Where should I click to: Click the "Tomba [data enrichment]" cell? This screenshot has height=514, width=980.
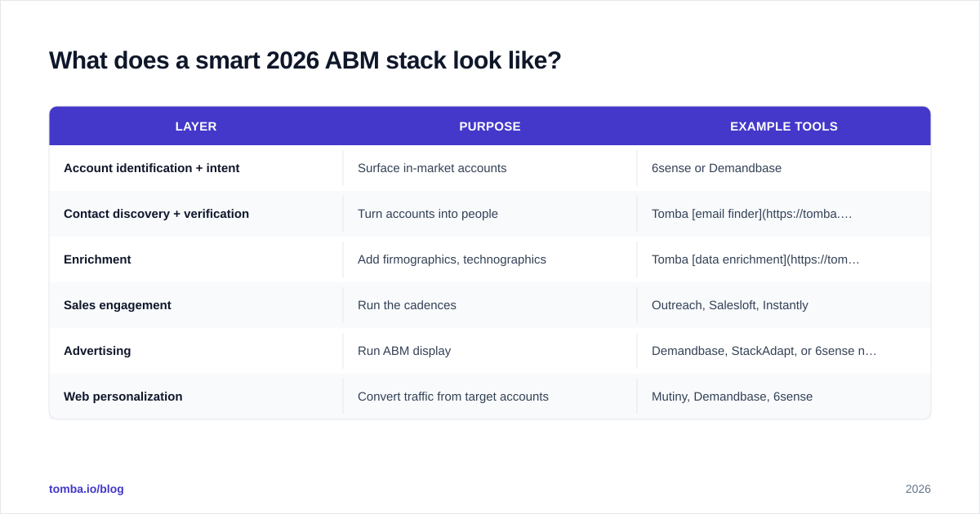point(784,259)
